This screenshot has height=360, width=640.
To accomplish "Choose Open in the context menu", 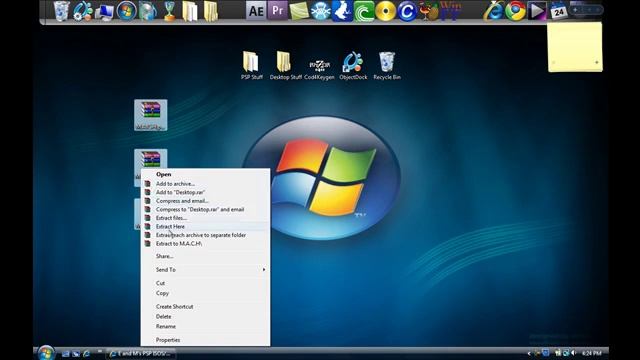I will click(205, 174).
